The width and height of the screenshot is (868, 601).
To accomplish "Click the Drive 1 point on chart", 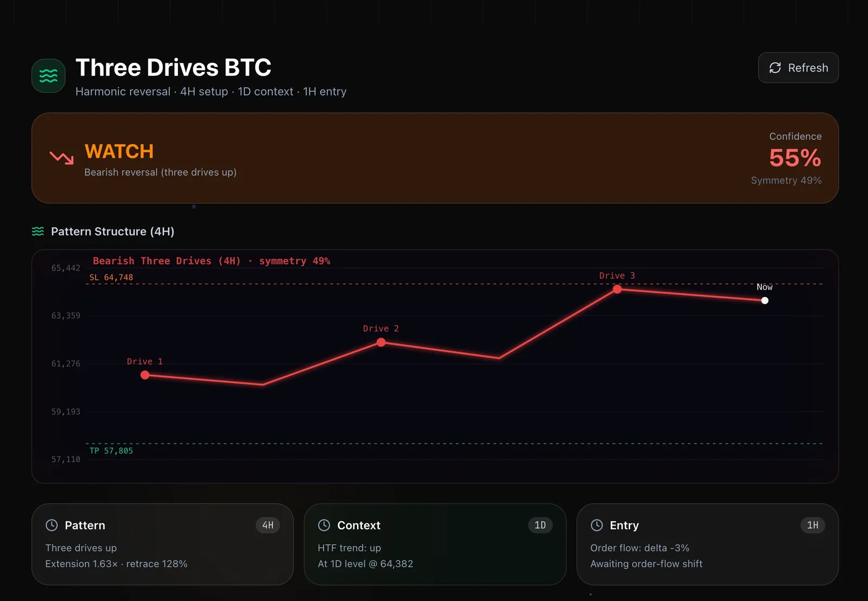I will tap(145, 375).
